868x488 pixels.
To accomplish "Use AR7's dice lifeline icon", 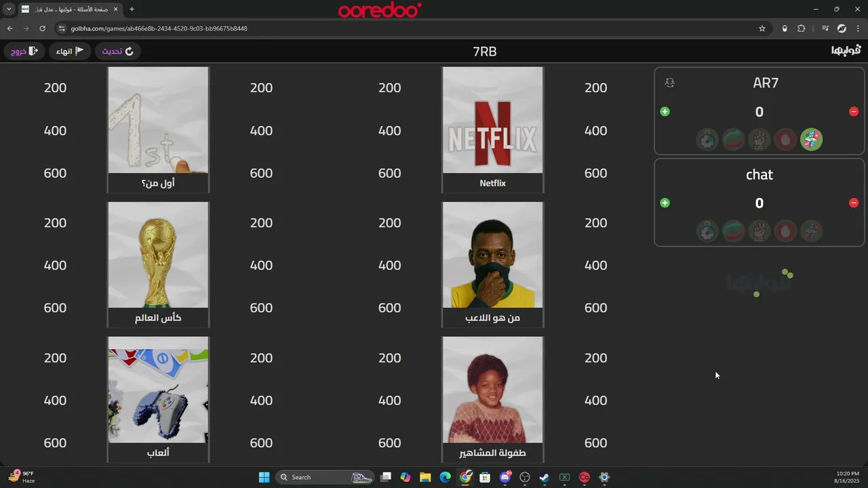I will tap(811, 140).
